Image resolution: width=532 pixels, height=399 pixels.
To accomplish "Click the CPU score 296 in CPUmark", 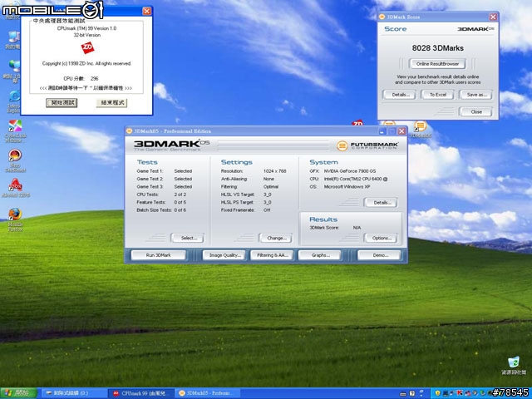I will tap(94, 78).
